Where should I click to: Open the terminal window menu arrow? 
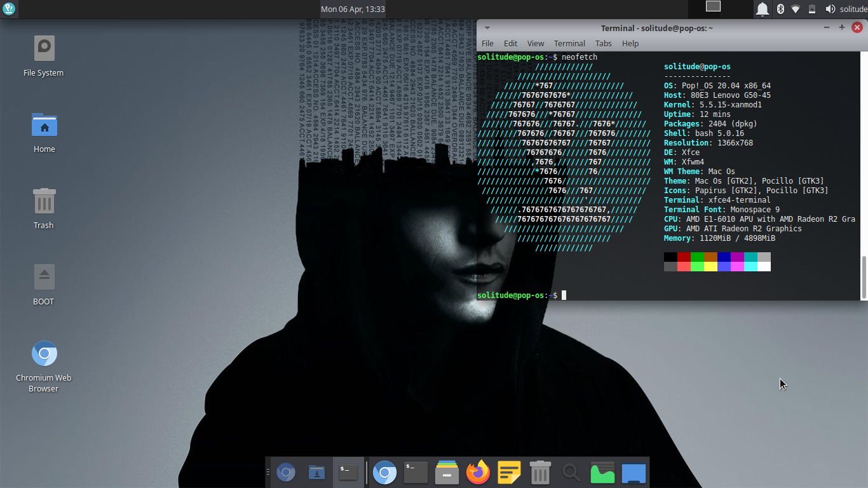coord(487,28)
